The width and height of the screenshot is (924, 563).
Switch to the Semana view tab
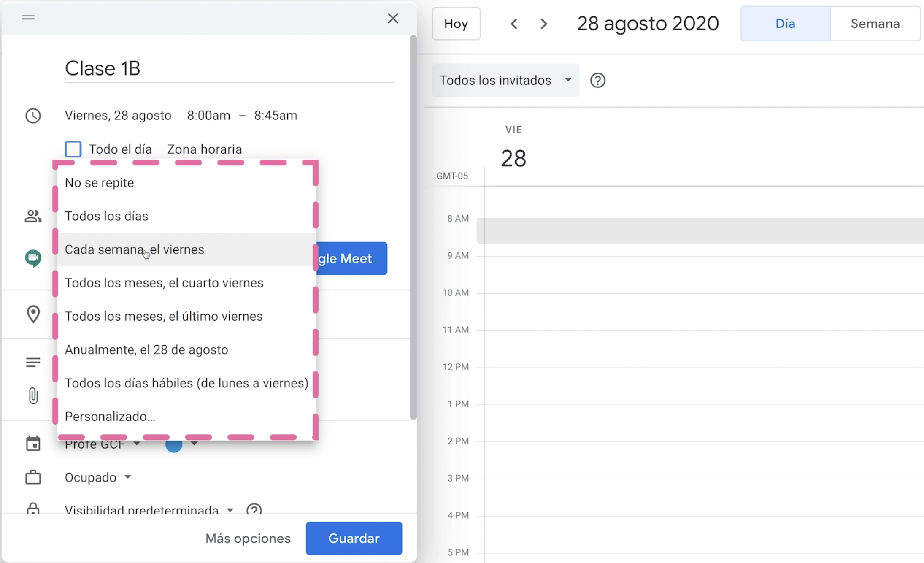tap(875, 24)
